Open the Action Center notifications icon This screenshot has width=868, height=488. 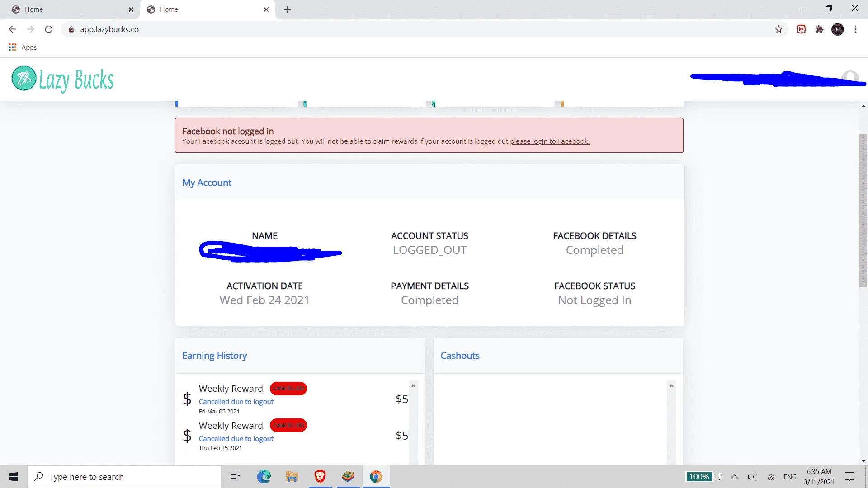pos(849,477)
